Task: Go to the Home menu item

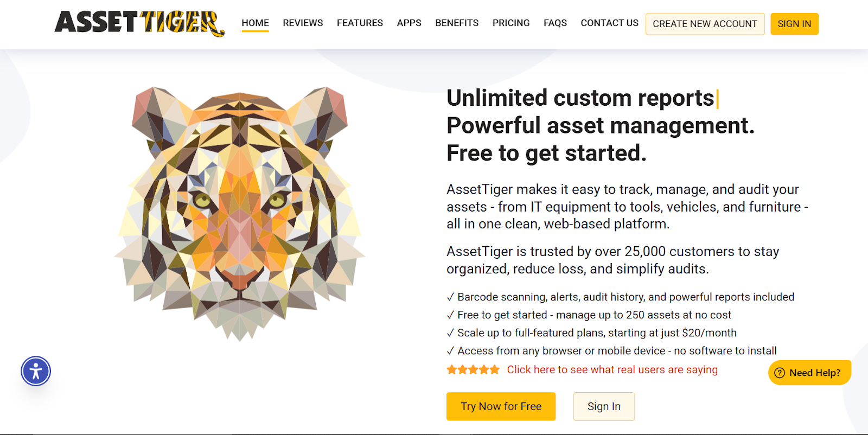Action: [255, 23]
